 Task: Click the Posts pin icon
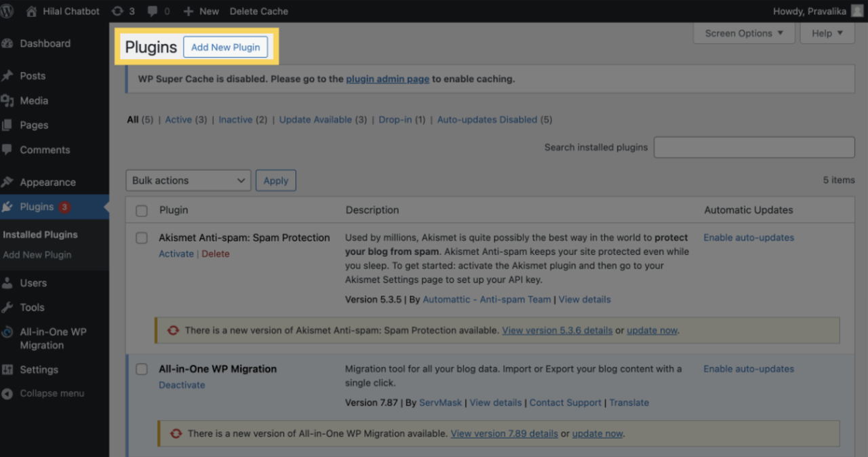(7, 76)
